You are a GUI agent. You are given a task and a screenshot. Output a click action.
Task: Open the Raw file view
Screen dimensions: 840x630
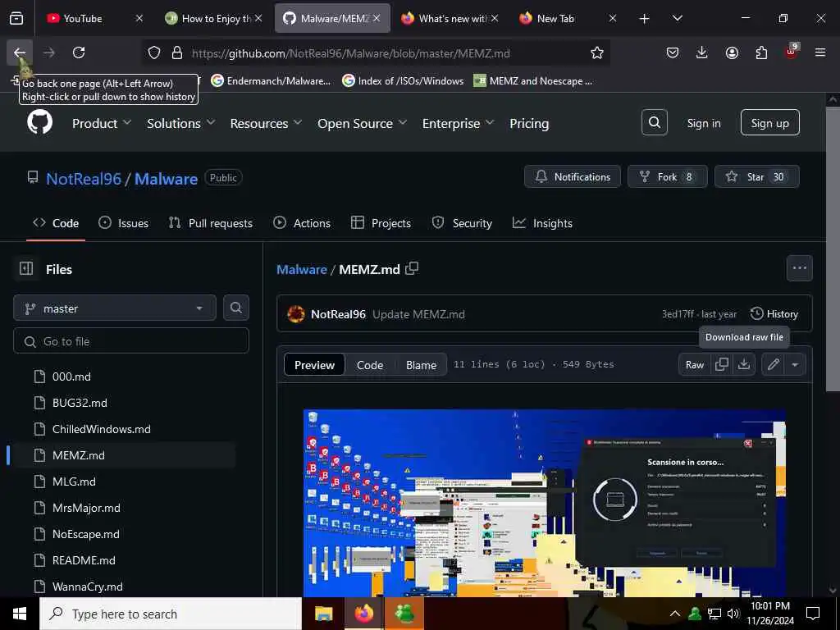click(x=694, y=364)
